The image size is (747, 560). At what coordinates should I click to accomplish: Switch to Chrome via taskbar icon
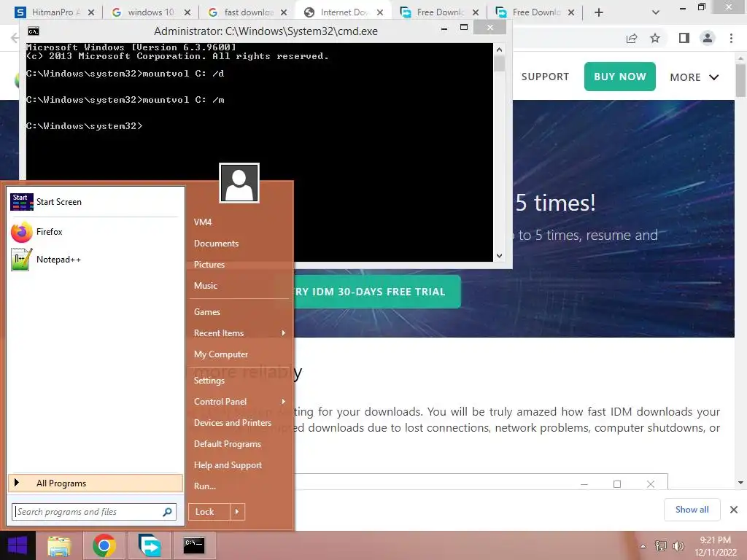[x=104, y=545]
